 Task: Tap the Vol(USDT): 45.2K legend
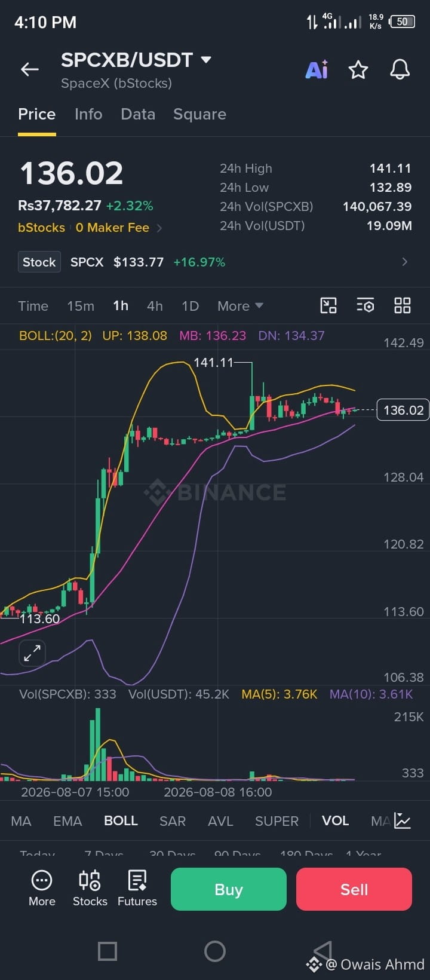point(179,694)
